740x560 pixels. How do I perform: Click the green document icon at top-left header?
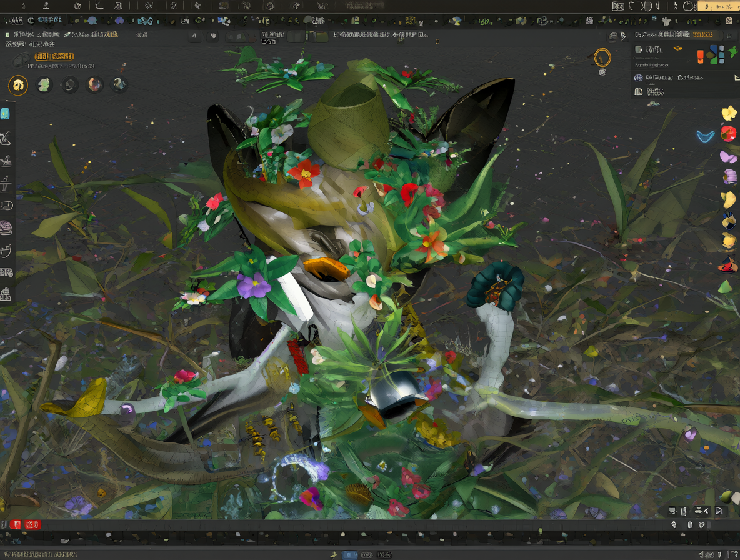pos(7,34)
